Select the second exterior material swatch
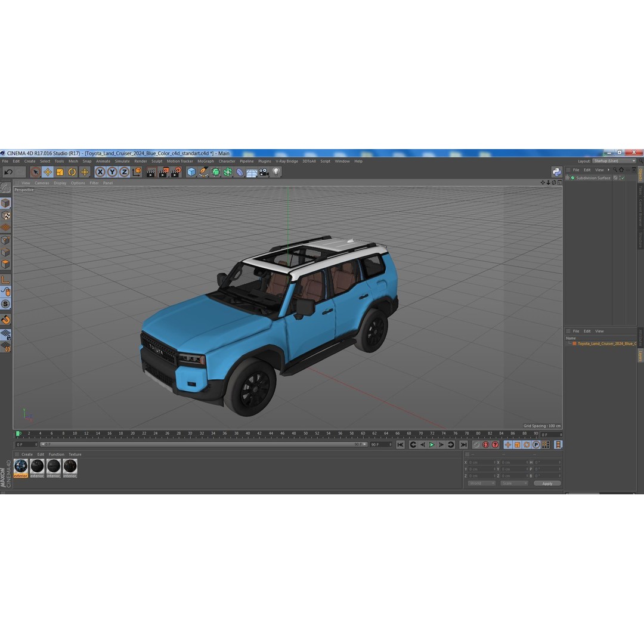Screen dimensions: 644x644 (37, 468)
